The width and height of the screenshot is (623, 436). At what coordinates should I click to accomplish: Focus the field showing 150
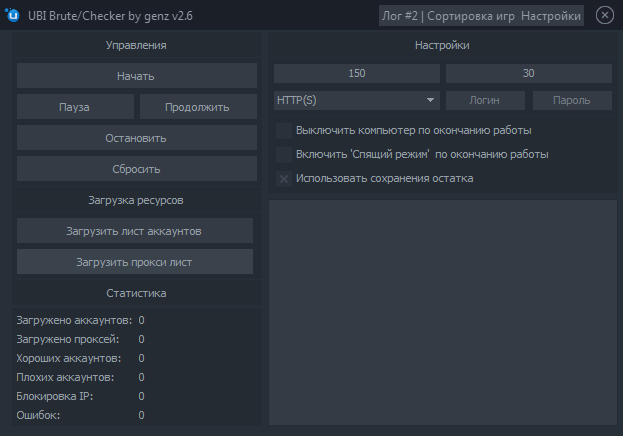(357, 74)
